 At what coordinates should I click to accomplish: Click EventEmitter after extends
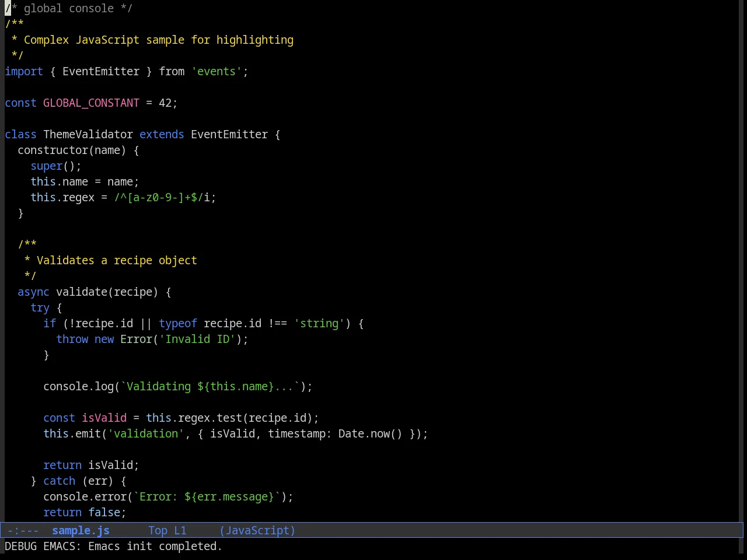coord(229,134)
